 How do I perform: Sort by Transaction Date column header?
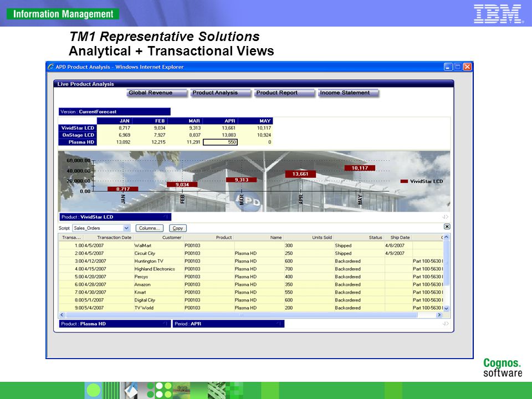108,238
